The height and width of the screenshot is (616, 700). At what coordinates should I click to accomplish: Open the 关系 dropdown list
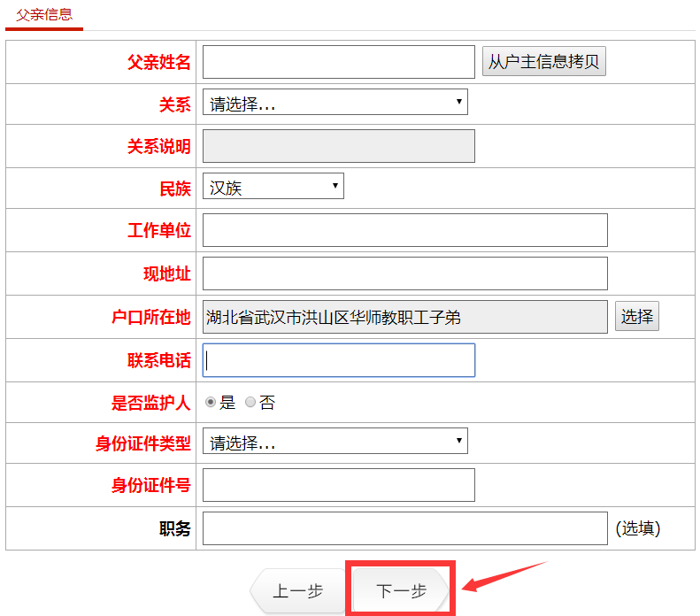335,103
